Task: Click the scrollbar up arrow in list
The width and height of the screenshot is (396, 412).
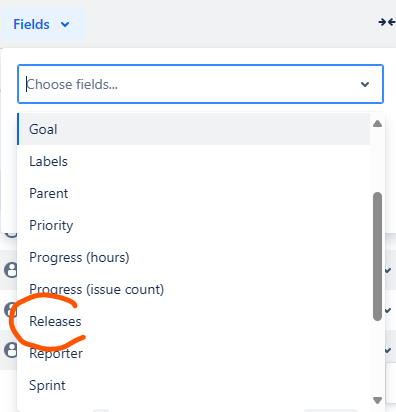Action: tap(377, 124)
